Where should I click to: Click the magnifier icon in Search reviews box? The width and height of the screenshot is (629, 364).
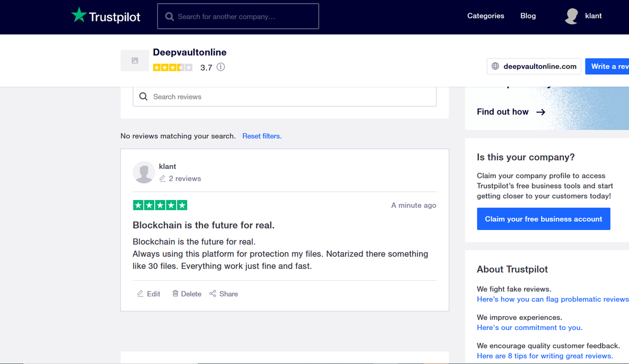[143, 97]
